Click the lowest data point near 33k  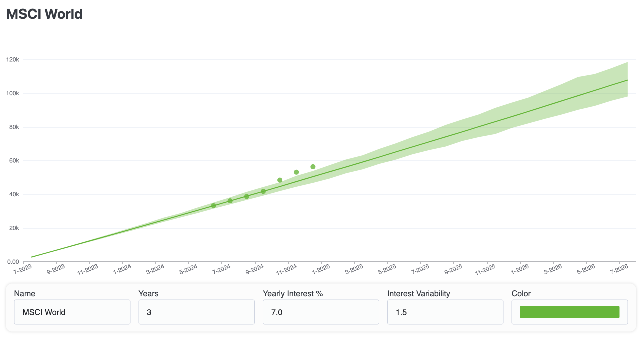pos(213,205)
